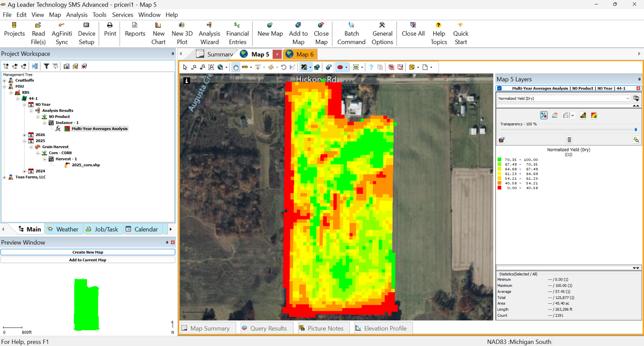Open Financial Entries
The height and width of the screenshot is (346, 644).
click(237, 33)
